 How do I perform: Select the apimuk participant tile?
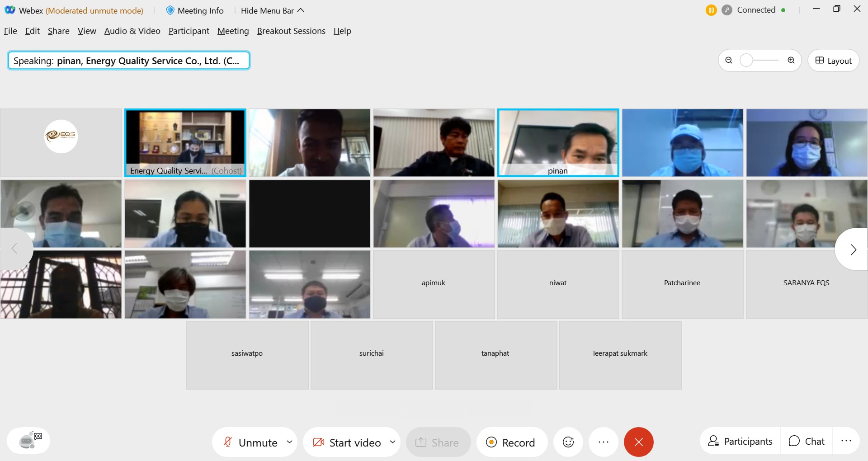(x=434, y=284)
